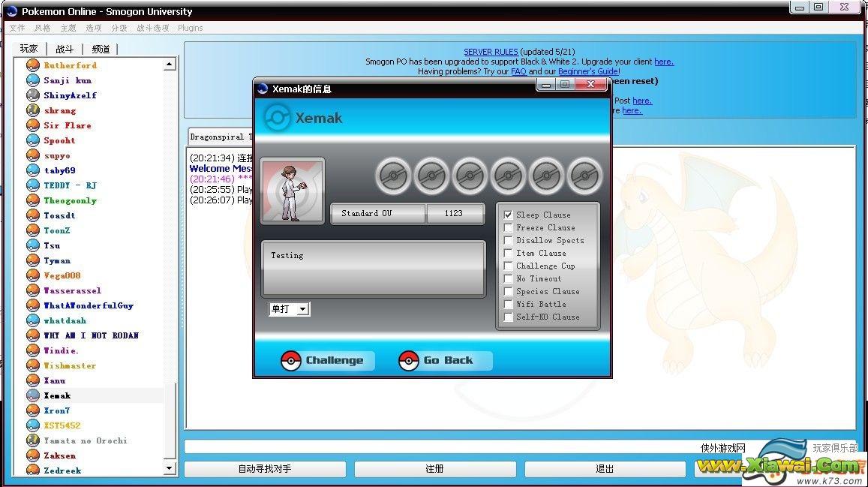
Task: Enable the Item Clause checkbox
Action: [508, 253]
